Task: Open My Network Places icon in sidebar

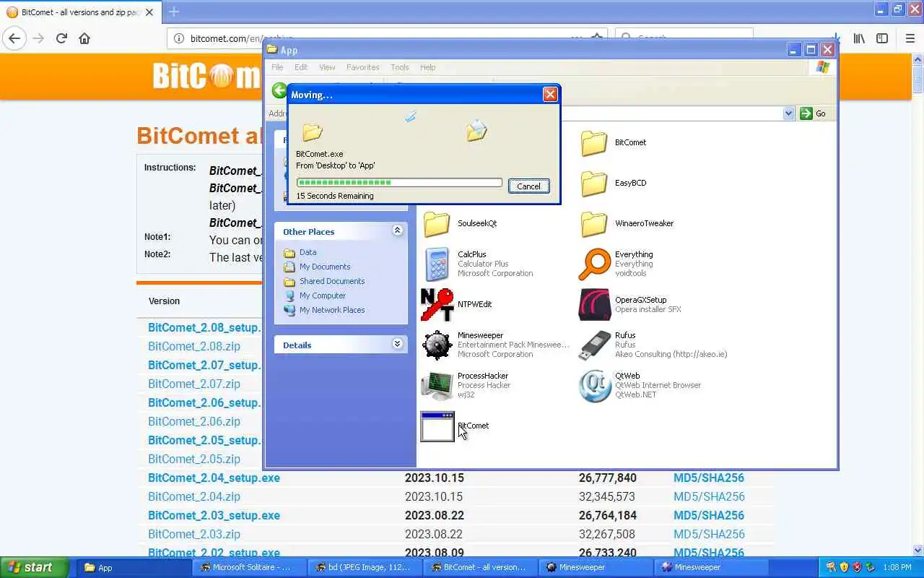Action: tap(289, 310)
